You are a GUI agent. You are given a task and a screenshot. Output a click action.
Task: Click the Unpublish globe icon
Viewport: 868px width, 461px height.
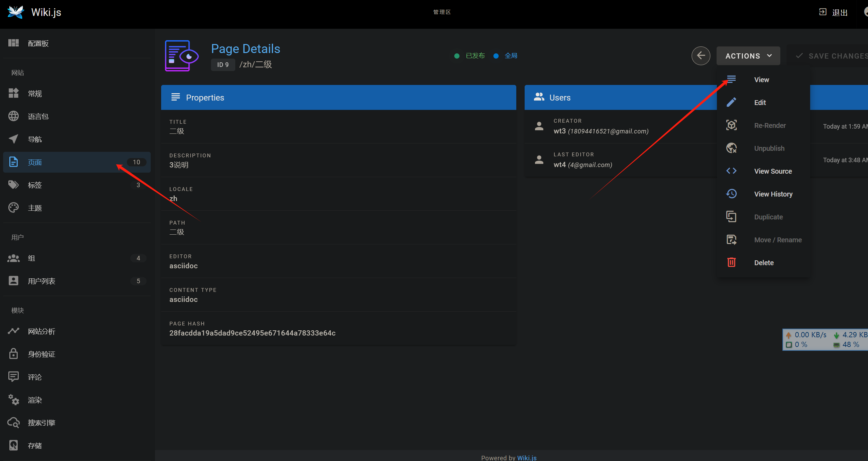point(731,148)
